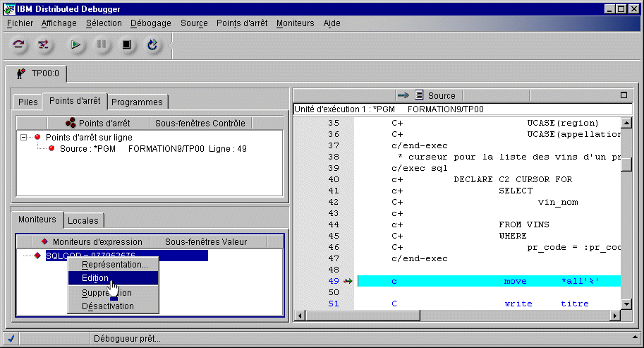This screenshot has width=644, height=348.
Task: Click the red breakpoint icon on line 49 entry
Action: pos(51,149)
